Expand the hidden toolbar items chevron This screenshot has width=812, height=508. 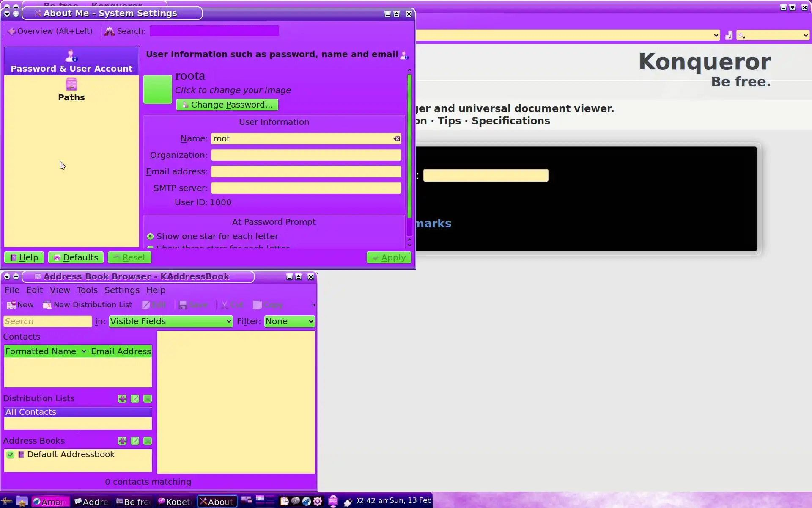(313, 305)
